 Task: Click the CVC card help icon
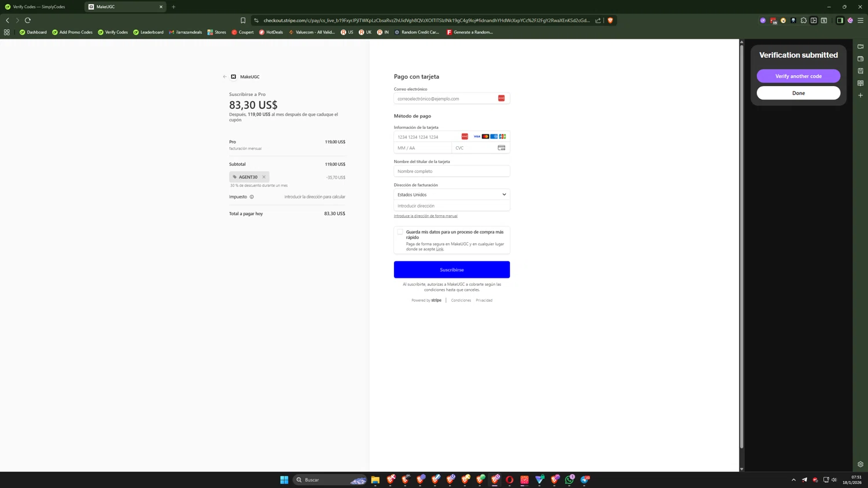point(502,148)
